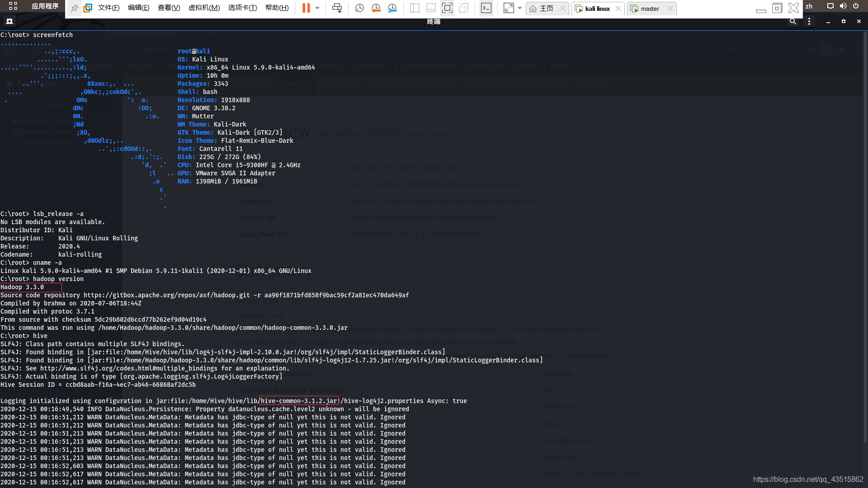
Task: Click the slf4j.org multiple_bindings URL
Action: (129, 369)
